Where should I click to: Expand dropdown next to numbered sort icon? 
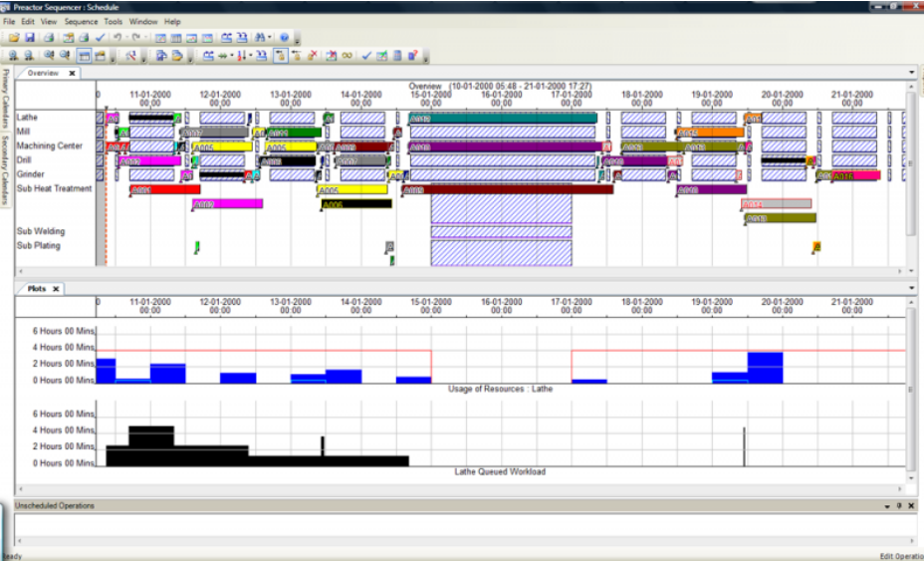(251, 56)
